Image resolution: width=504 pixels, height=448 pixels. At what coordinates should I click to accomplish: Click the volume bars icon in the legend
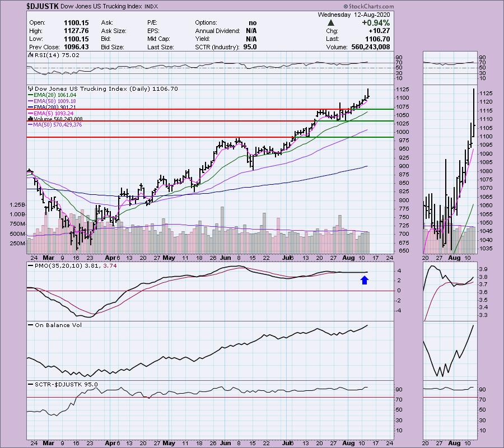(x=31, y=119)
